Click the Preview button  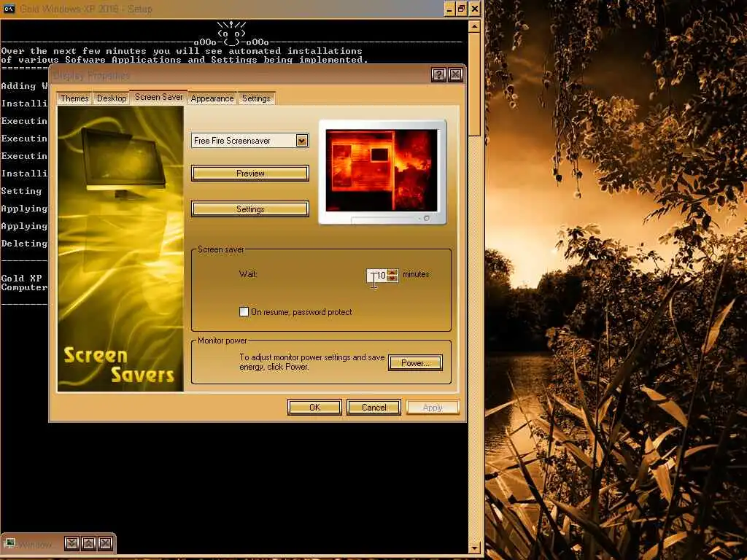pyautogui.click(x=250, y=174)
